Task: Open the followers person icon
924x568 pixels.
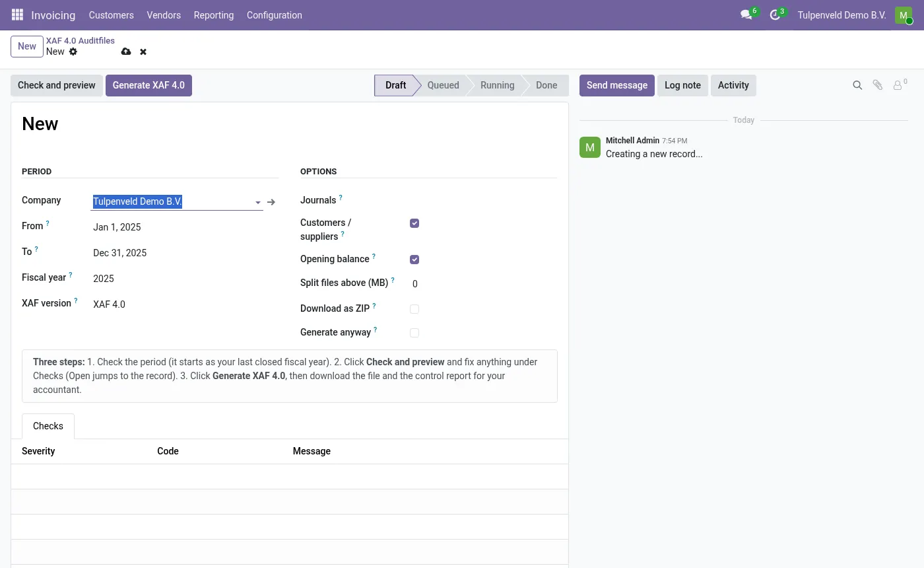Action: click(899, 85)
